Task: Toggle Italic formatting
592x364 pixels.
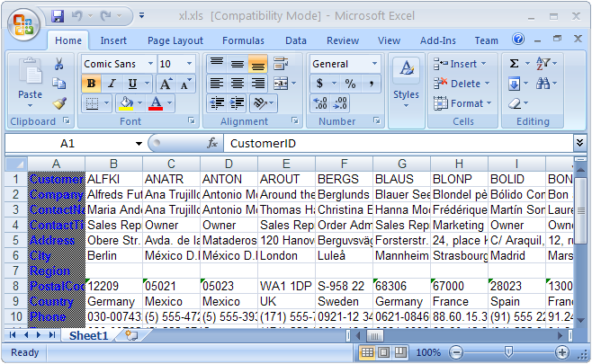Action: [x=111, y=84]
